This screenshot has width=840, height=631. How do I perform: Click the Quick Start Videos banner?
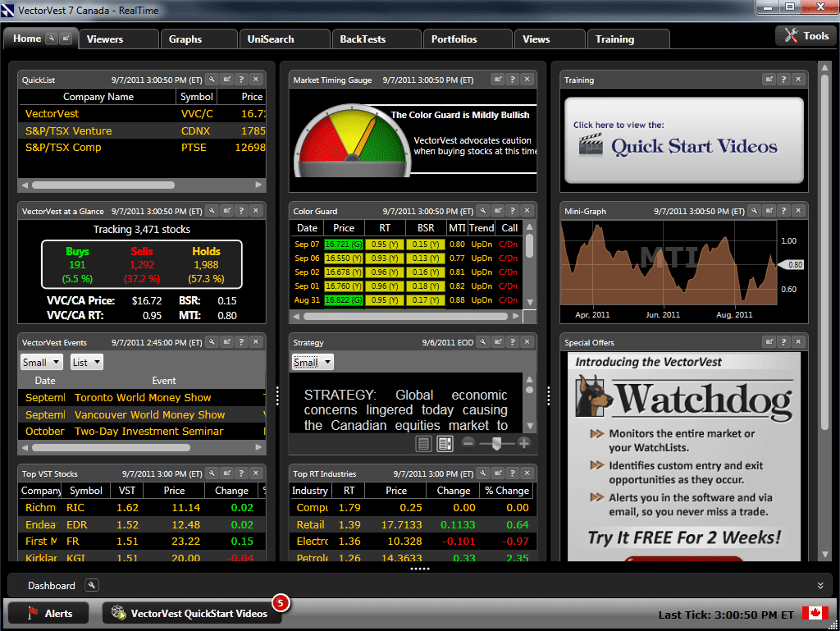[684, 140]
